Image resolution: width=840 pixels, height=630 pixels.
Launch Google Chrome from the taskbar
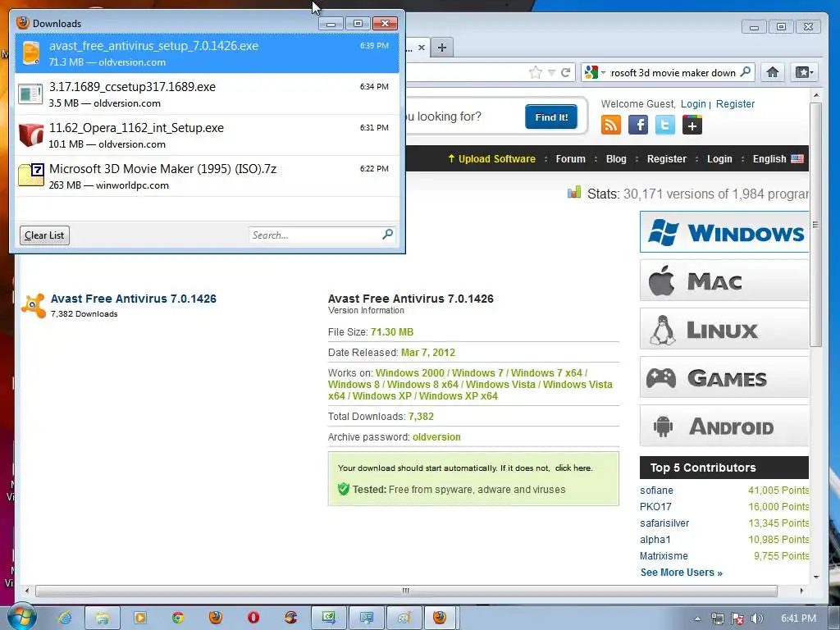(178, 618)
